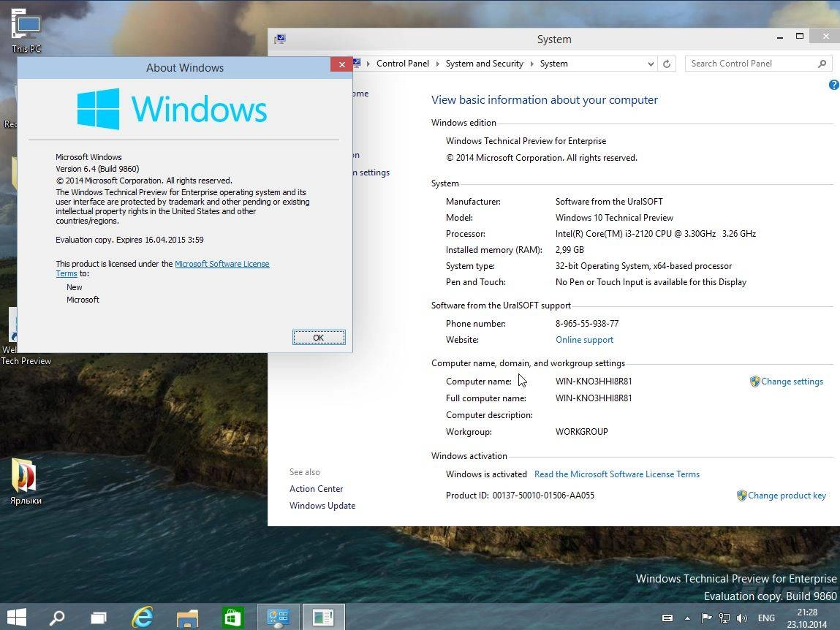Show hidden tray icons
Screen dimensions: 840x630
click(687, 618)
